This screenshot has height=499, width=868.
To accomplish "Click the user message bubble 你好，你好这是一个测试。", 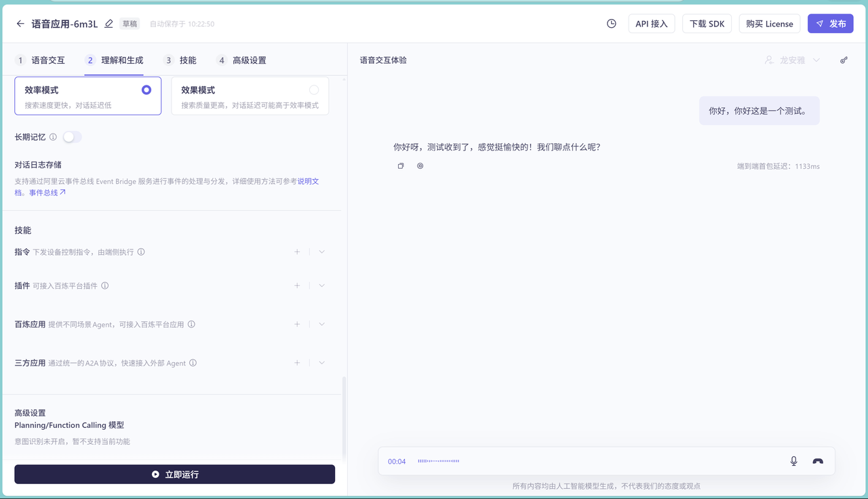I will coord(759,111).
